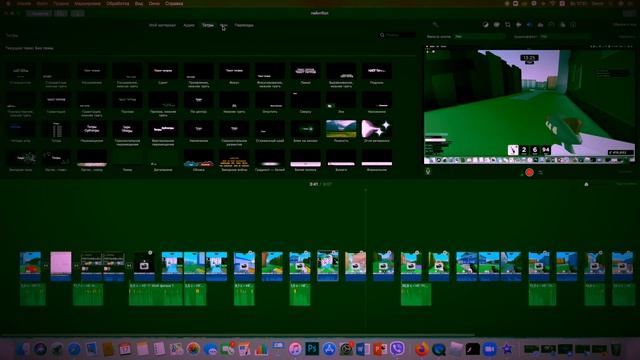The height and width of the screenshot is (360, 640).
Task: Open PowerPoint from the Dock
Action: coord(380,349)
